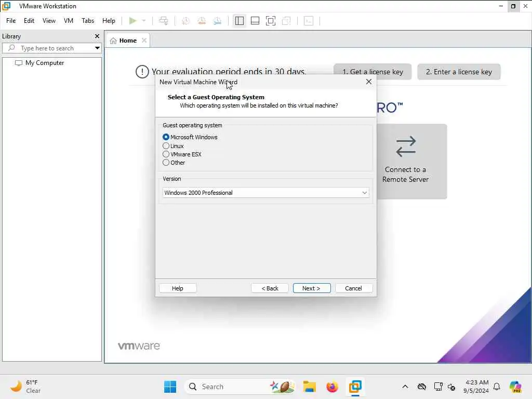
Task: Open the Library search filter dropdown arrow
Action: click(97, 48)
